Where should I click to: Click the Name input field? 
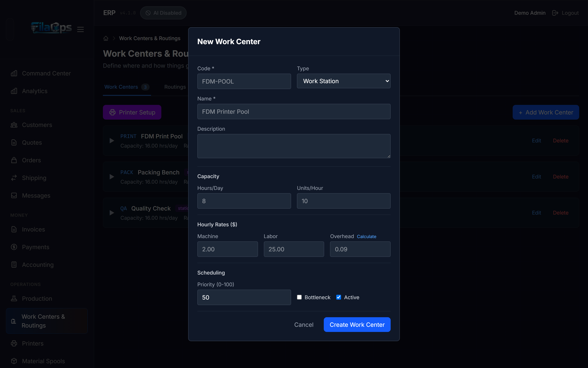294,112
